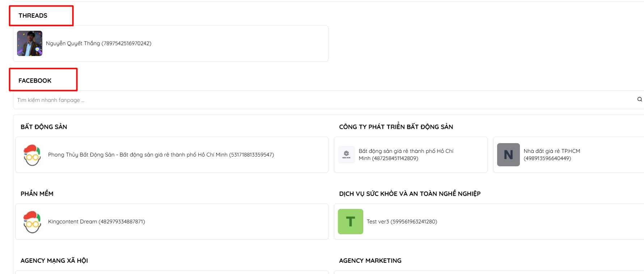Select Test ver3 fanpage name
The width and height of the screenshot is (644, 274).
pos(402,222)
